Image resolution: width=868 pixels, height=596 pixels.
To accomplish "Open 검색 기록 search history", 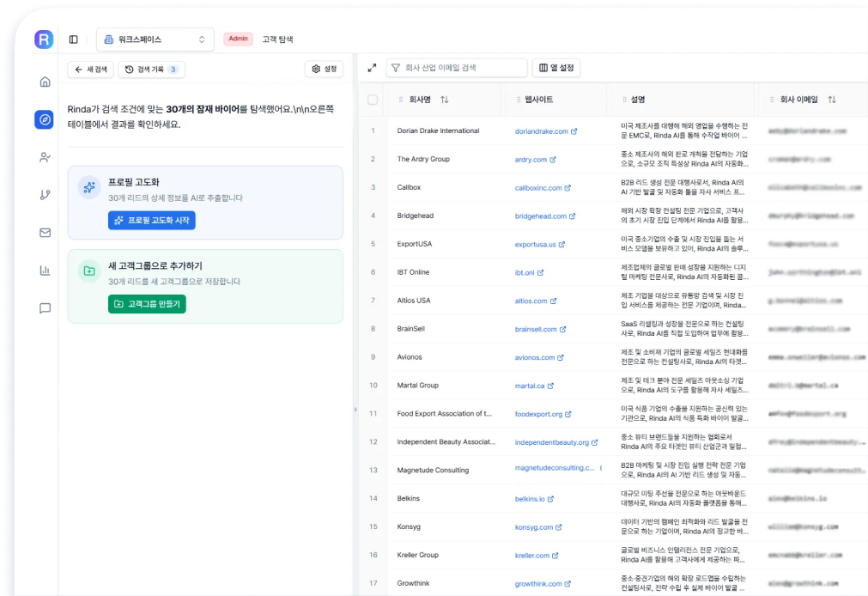I will (151, 70).
